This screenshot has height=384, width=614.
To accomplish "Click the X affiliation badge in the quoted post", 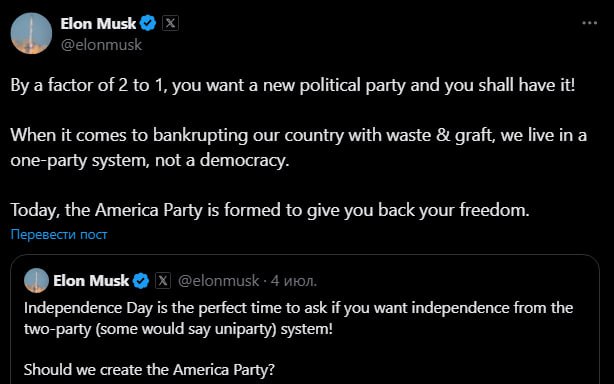I will pos(163,281).
